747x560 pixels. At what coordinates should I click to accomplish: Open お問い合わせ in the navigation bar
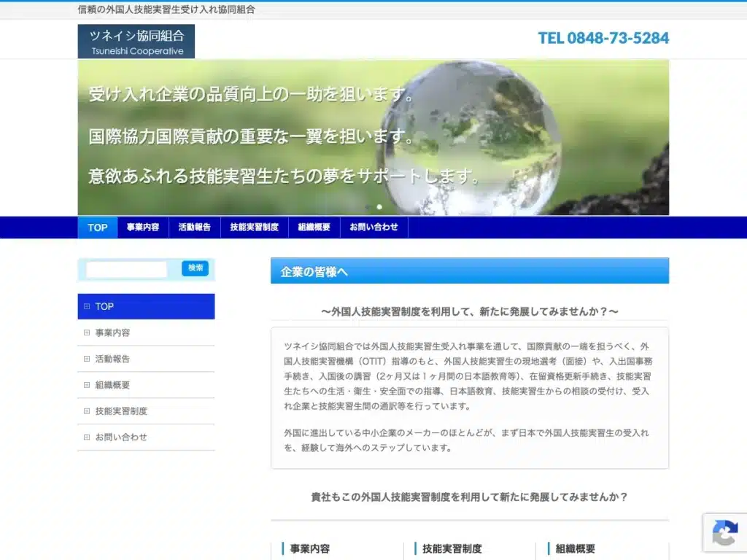point(374,227)
